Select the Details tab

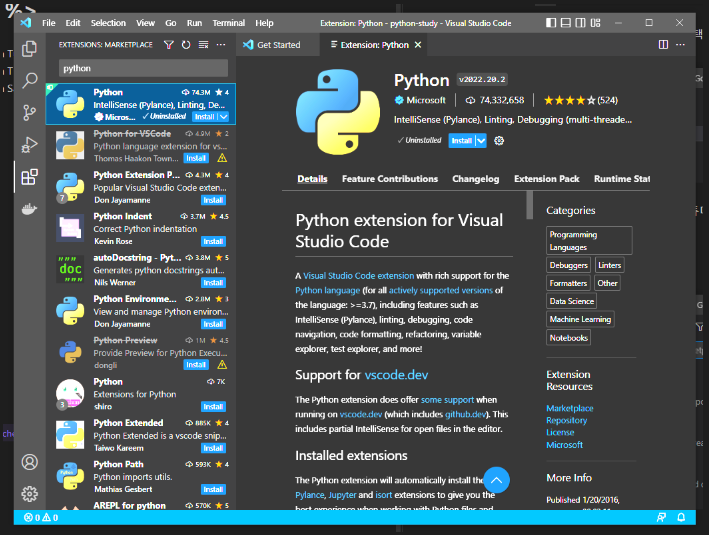click(312, 179)
